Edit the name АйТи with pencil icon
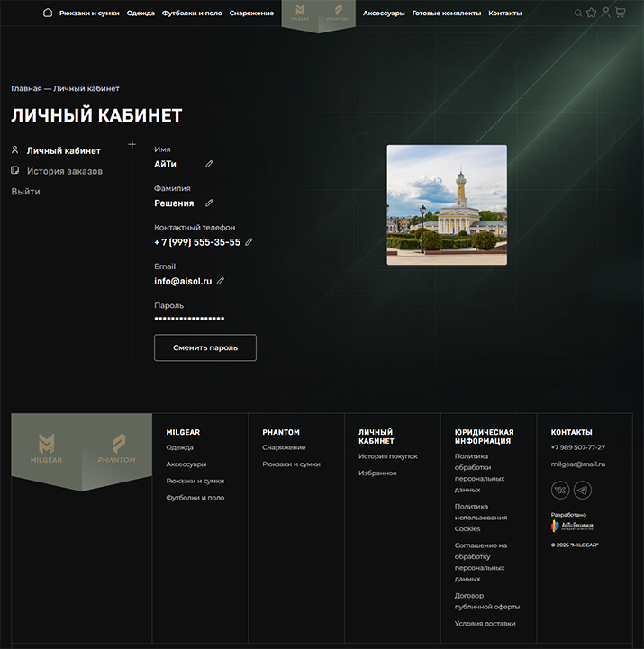 tap(209, 164)
